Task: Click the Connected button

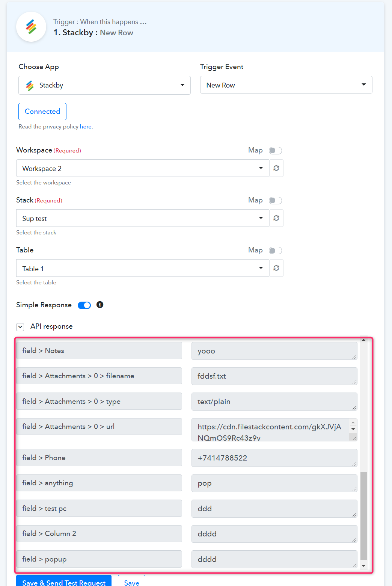Action: tap(42, 112)
